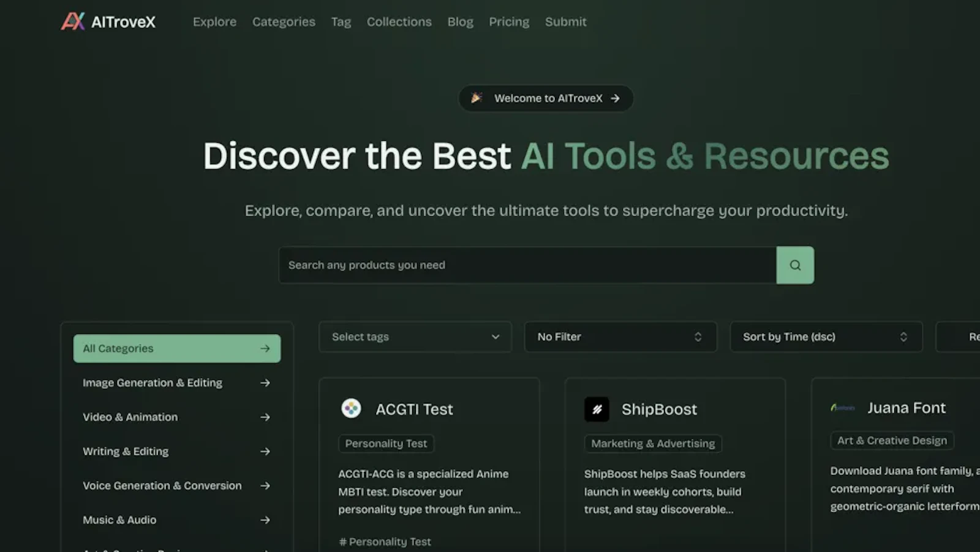Select the Image Generation & Editing category

point(153,382)
